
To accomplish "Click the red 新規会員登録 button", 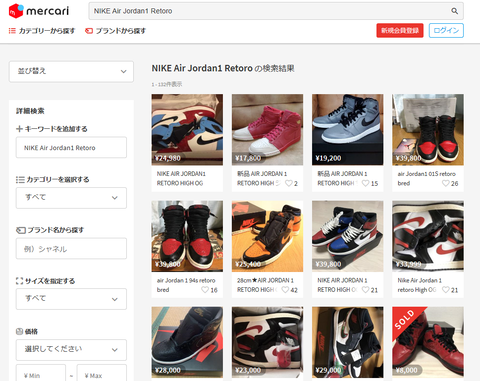I will [x=400, y=30].
